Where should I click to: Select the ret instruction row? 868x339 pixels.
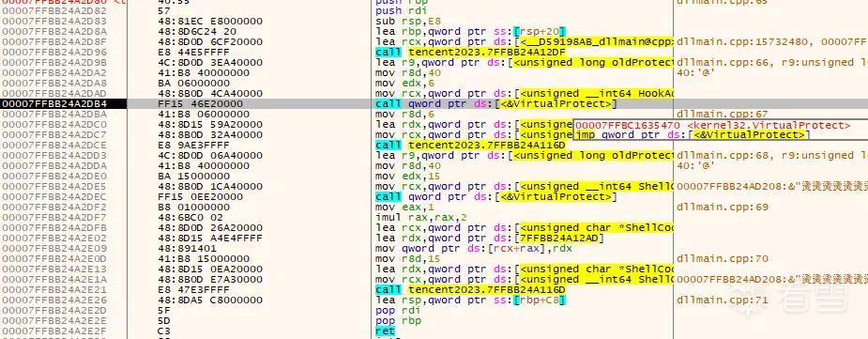(386, 331)
